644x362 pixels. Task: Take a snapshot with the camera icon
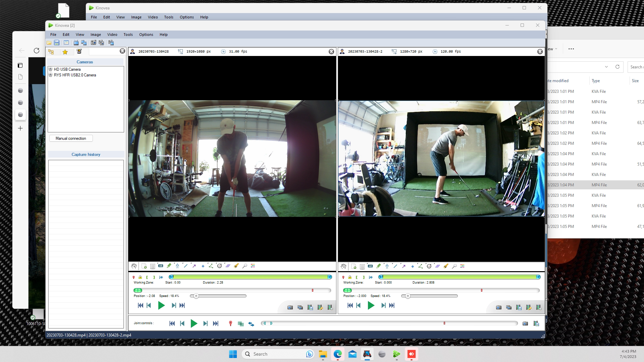[290, 307]
